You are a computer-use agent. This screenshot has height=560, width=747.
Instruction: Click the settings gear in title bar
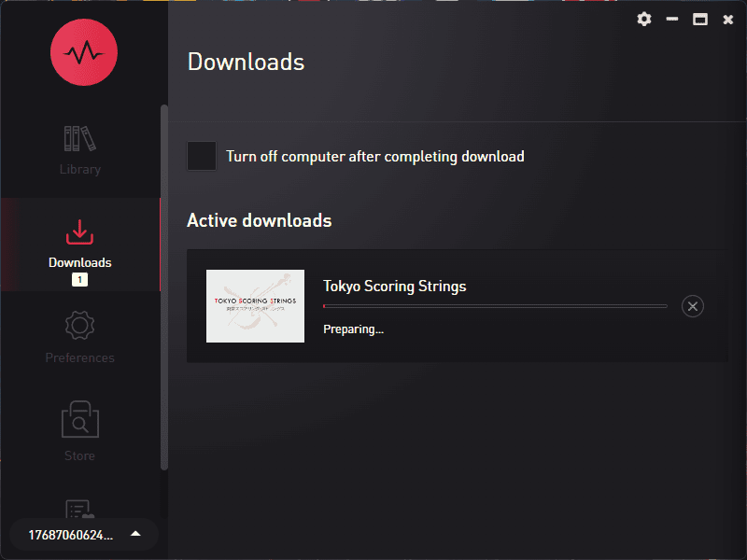tap(643, 19)
